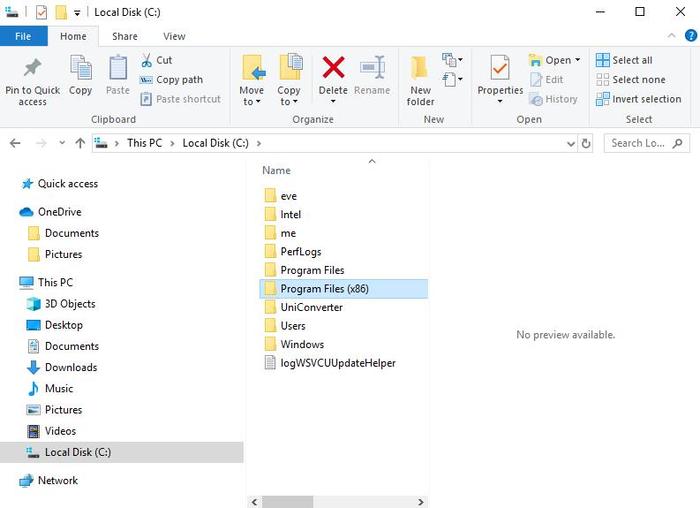Screen dimensions: 700x508
Task: Go up one folder level arrow
Action: [x=80, y=143]
